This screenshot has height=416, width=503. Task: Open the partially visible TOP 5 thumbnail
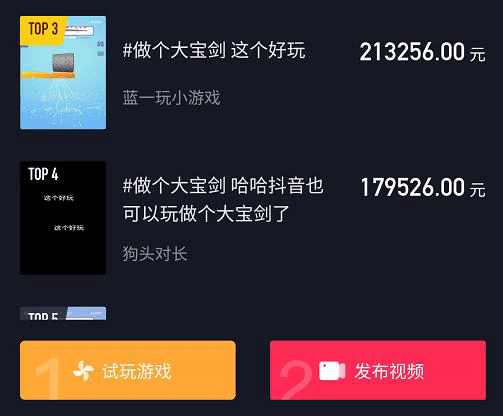point(63,314)
